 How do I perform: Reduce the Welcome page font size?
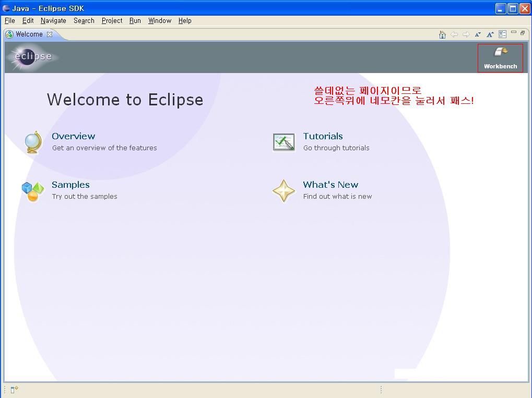click(x=478, y=34)
